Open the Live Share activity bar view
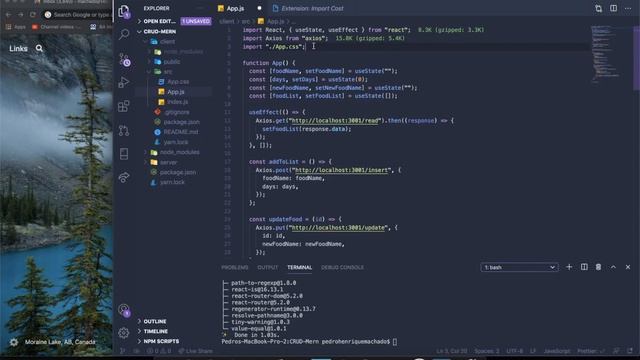This screenshot has height=360, width=640. [124, 177]
